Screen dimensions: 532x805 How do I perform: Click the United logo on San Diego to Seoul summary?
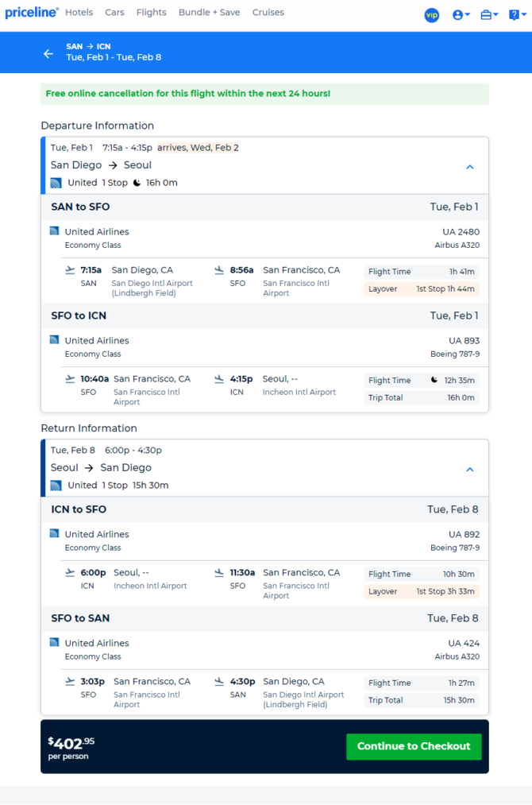coord(56,183)
